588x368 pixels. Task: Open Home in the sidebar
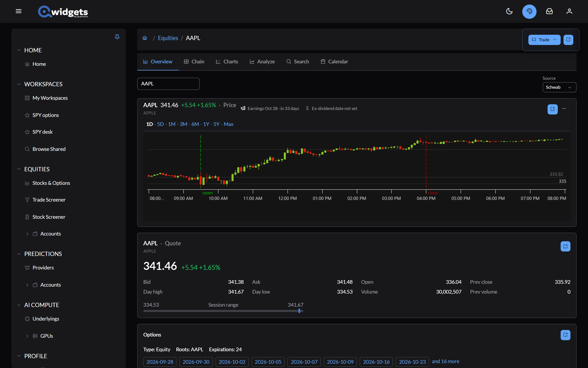click(39, 64)
